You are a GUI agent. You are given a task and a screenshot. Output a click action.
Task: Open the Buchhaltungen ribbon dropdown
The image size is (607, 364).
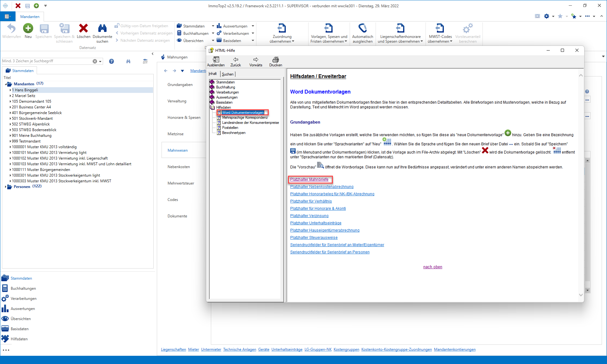point(213,33)
